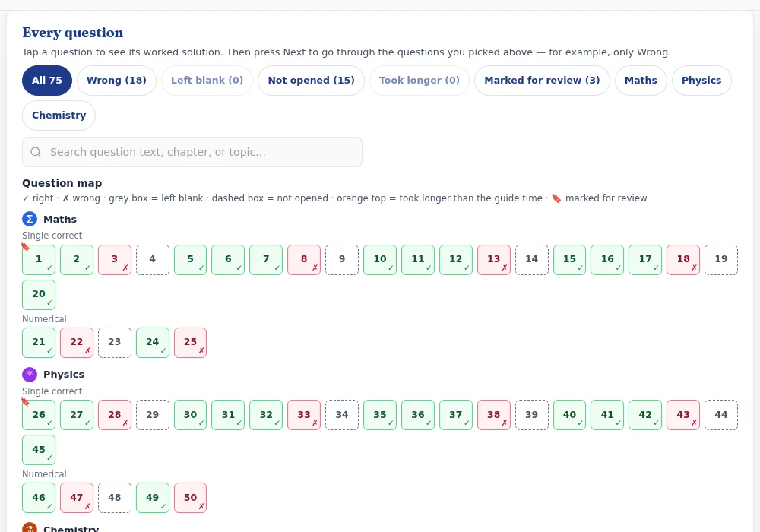Open correct question 7
The image size is (760, 532).
[x=266, y=260]
